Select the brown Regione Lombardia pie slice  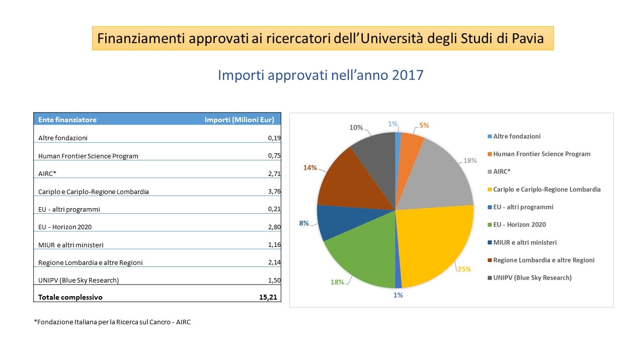[x=352, y=184]
